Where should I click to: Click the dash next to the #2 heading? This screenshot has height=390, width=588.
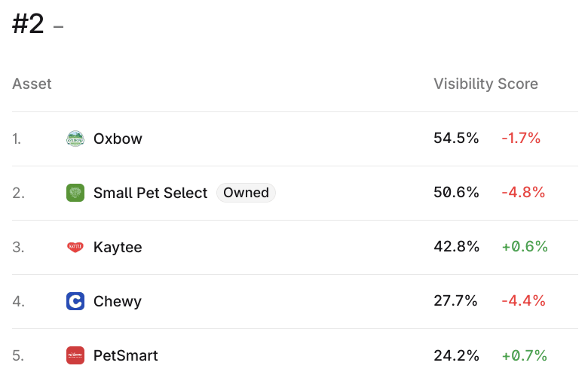[x=59, y=28]
